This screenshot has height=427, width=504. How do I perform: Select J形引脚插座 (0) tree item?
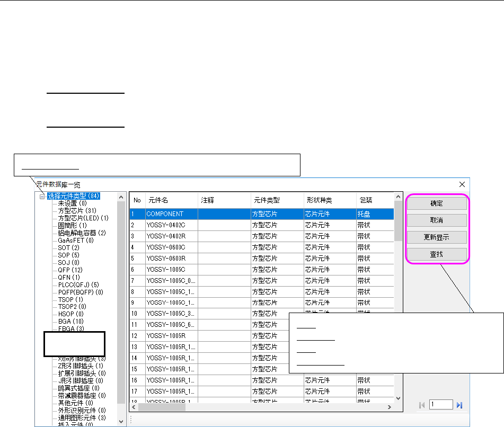(81, 381)
